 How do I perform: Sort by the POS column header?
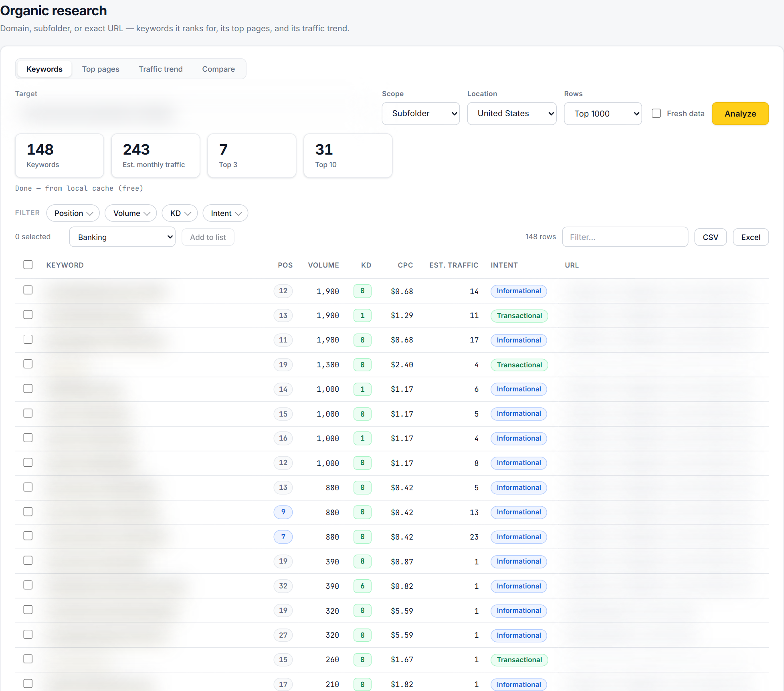[285, 265]
